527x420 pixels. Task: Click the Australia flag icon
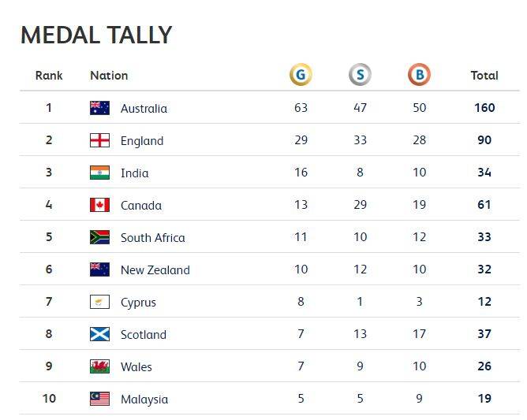(100, 108)
